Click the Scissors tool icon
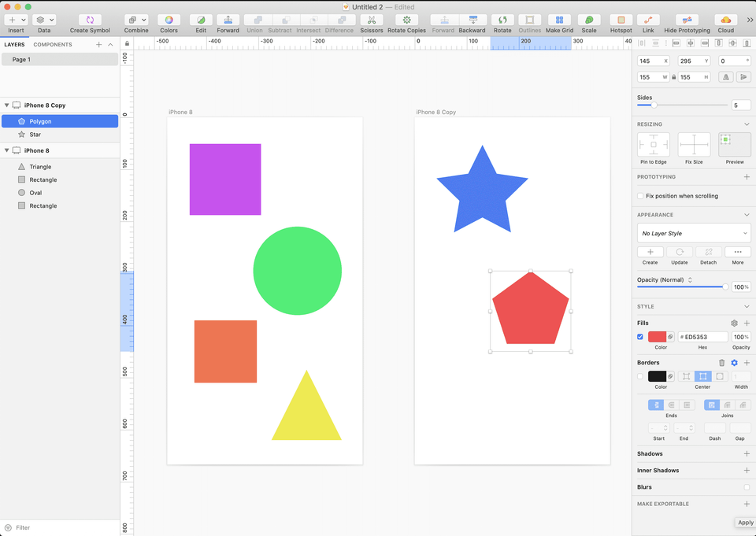756x536 pixels. (x=371, y=20)
